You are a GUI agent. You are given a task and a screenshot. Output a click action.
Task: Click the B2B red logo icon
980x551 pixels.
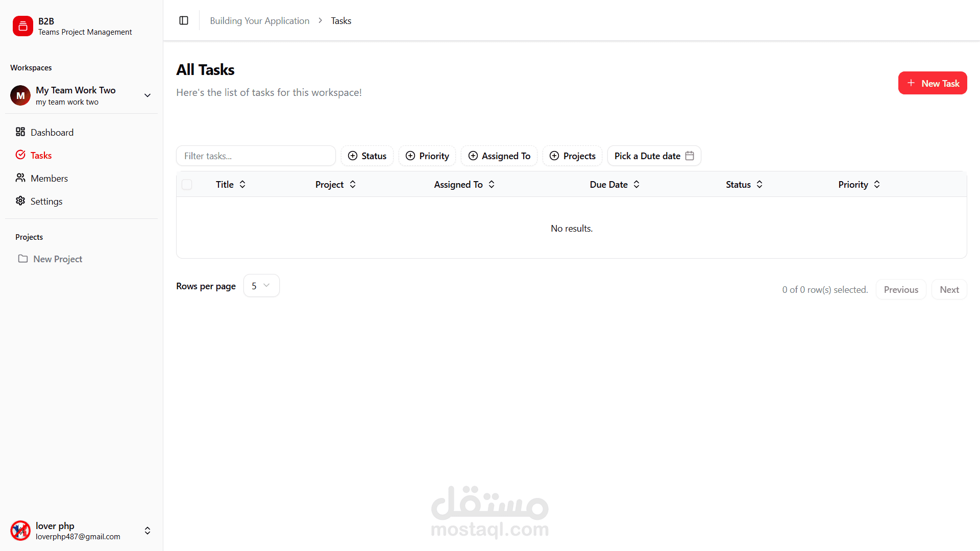tap(23, 26)
